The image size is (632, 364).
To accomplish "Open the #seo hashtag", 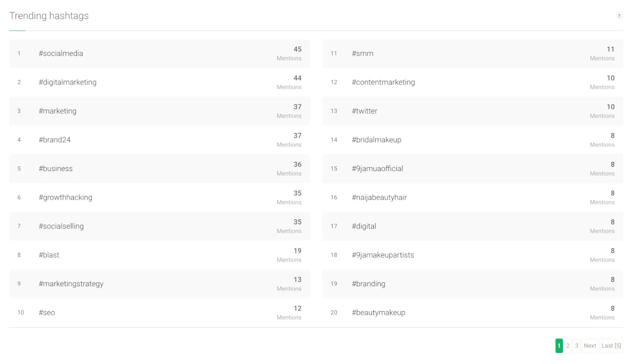I will (x=47, y=312).
